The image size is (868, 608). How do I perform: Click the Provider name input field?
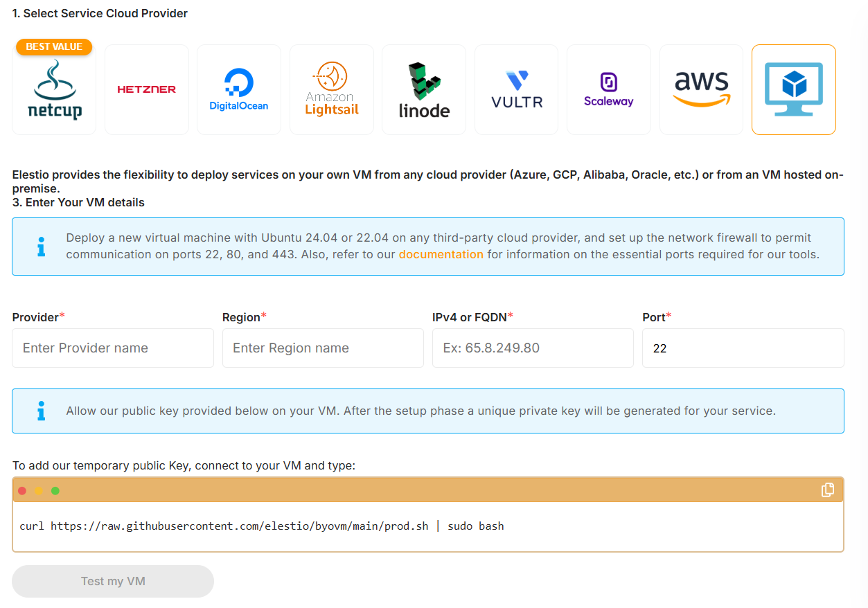112,348
